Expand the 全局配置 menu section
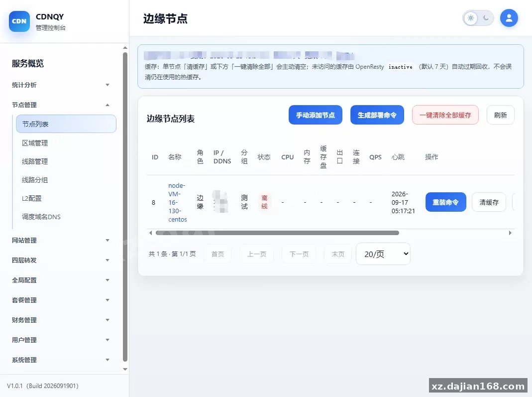This screenshot has width=532, height=397. tap(61, 280)
